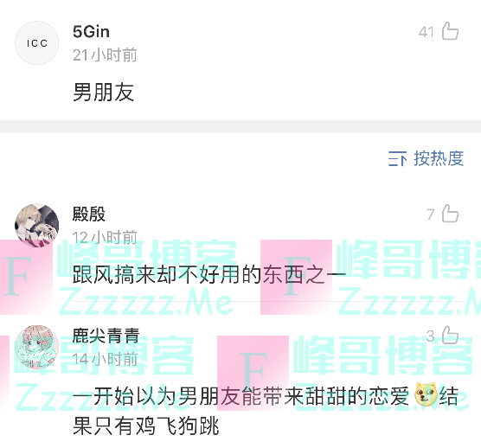Tap thumbs-up on 殿殿's comment

(x=450, y=214)
